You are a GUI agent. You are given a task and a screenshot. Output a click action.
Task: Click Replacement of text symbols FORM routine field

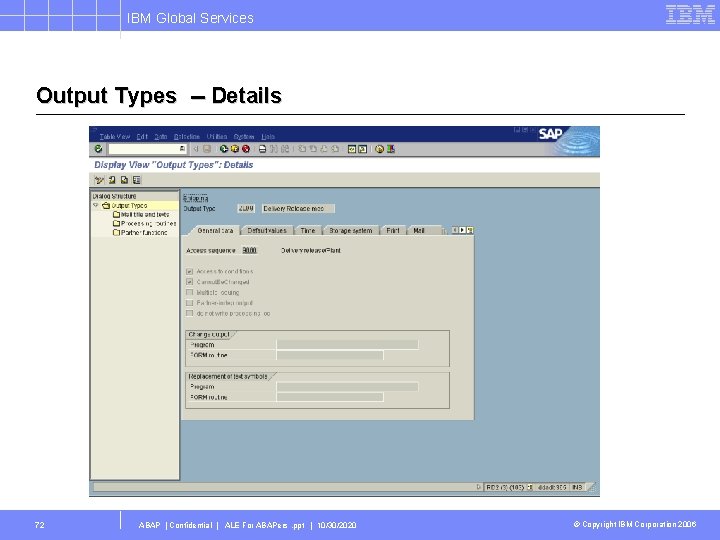330,397
